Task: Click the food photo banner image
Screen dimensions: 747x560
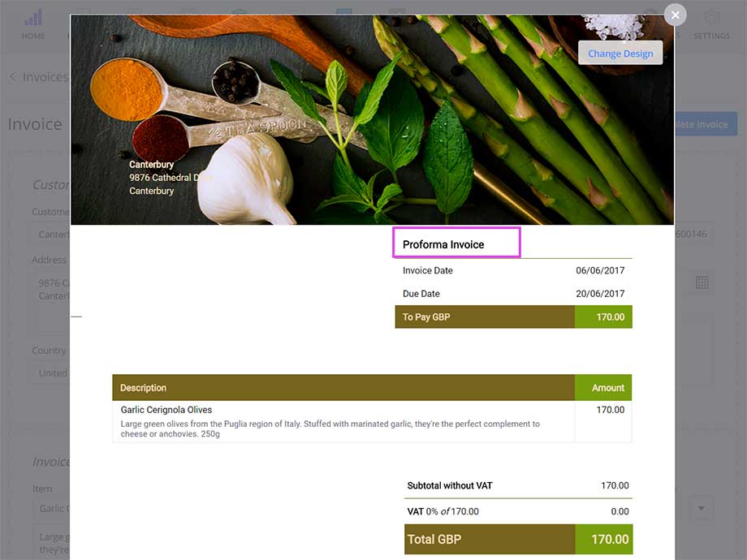Action: [372, 119]
